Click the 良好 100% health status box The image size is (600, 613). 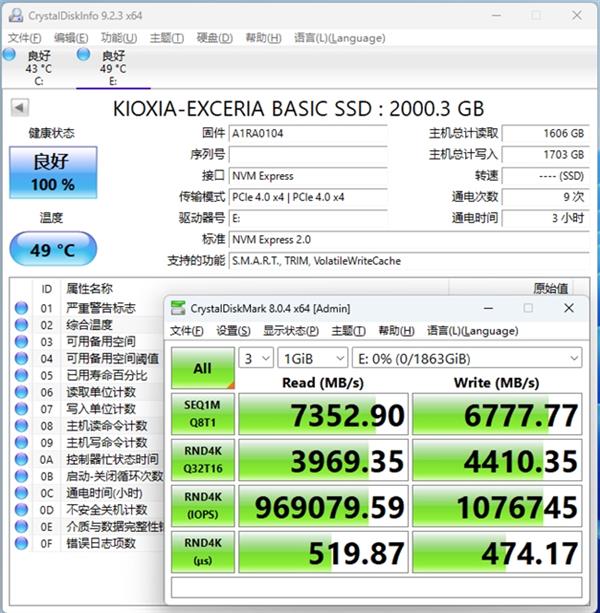click(53, 172)
